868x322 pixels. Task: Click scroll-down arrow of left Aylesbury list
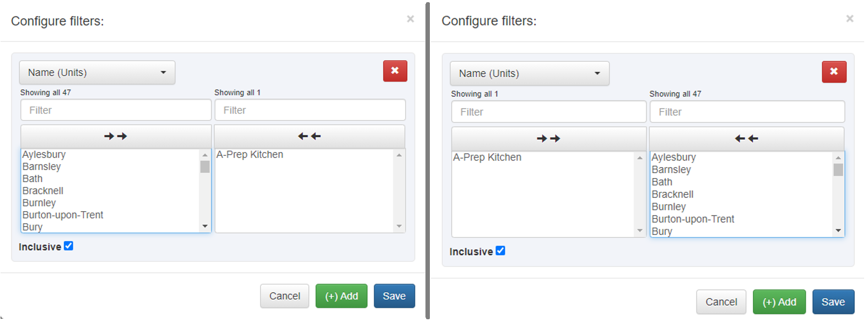(x=205, y=226)
